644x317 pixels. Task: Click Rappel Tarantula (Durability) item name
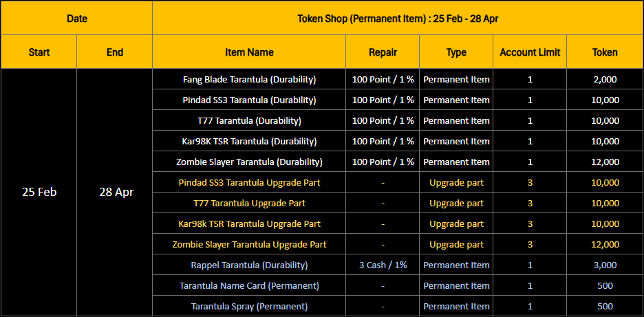249,265
